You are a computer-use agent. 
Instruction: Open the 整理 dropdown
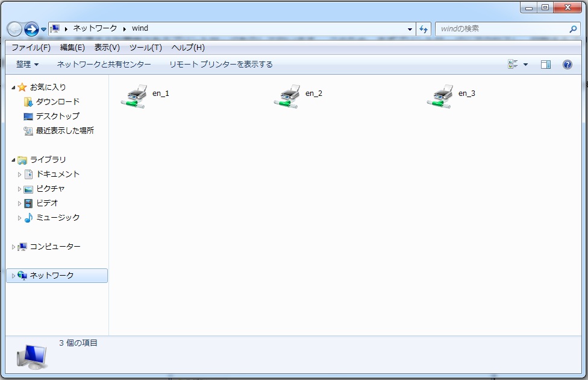27,64
